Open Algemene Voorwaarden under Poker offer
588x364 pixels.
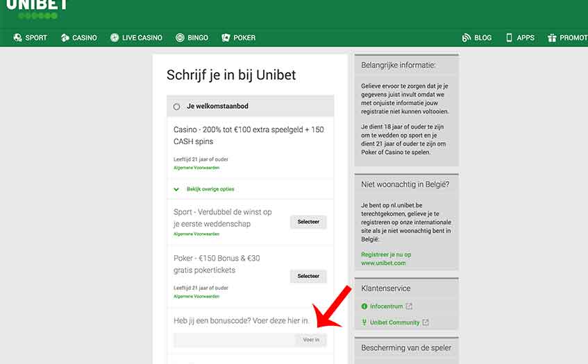pos(196,296)
